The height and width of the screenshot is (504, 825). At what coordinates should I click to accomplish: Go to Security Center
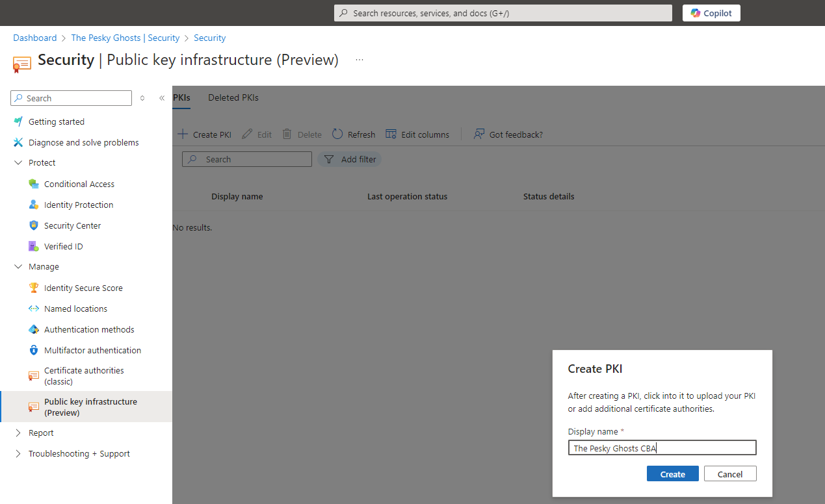[x=72, y=225]
